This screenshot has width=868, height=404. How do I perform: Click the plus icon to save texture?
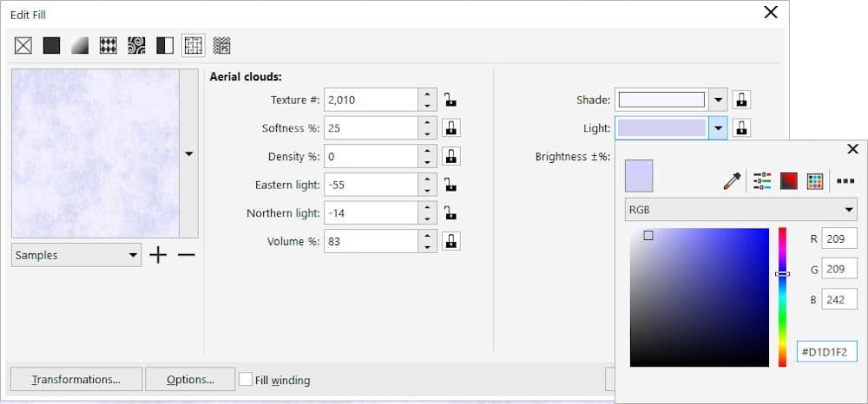[x=158, y=256]
